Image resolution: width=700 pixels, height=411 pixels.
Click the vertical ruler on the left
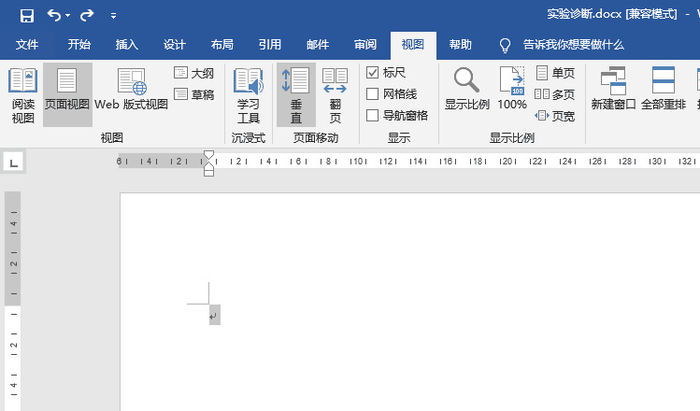pos(13,301)
